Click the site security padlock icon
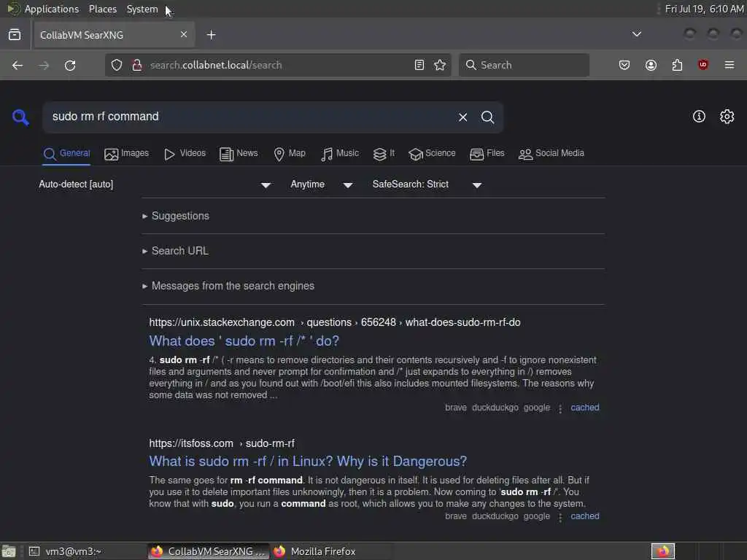 [136, 65]
